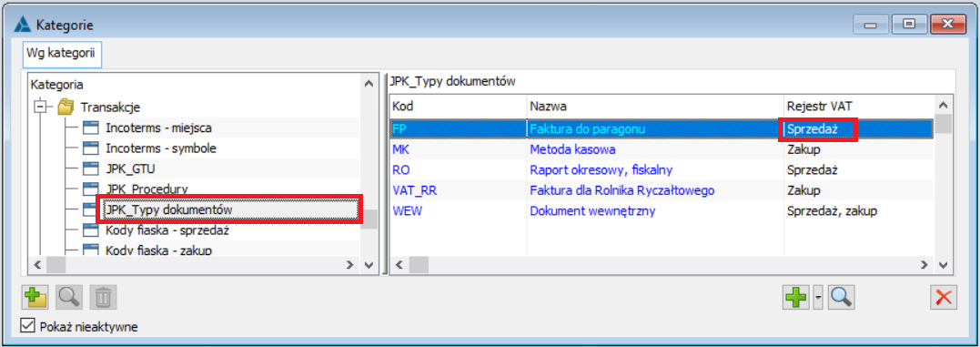Click table icon beside Incoterms - miejsca
Image resolution: width=980 pixels, height=347 pixels.
click(x=91, y=128)
